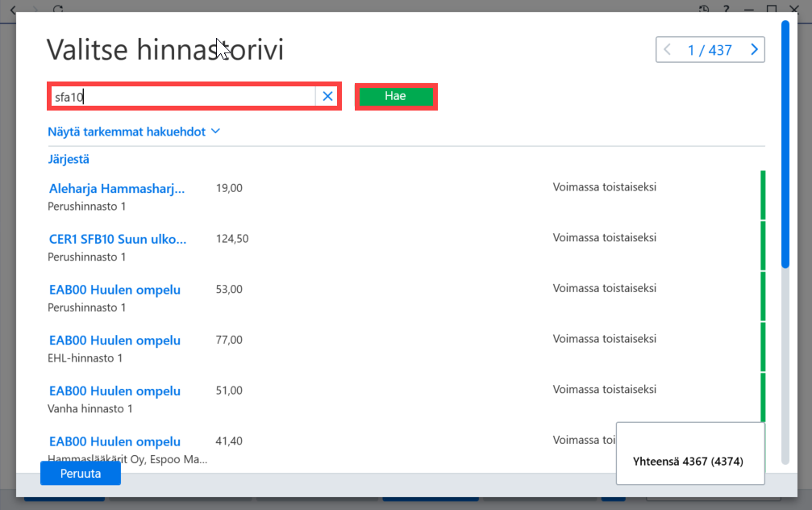Click the Hae search button

click(x=396, y=96)
